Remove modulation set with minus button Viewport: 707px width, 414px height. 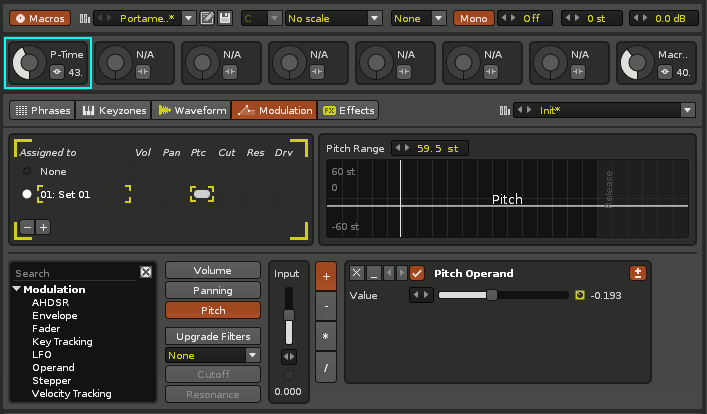click(x=28, y=227)
